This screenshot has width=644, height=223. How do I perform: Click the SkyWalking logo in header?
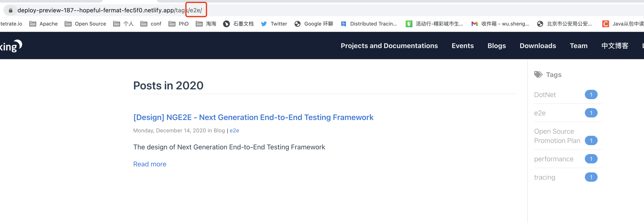[x=11, y=46]
